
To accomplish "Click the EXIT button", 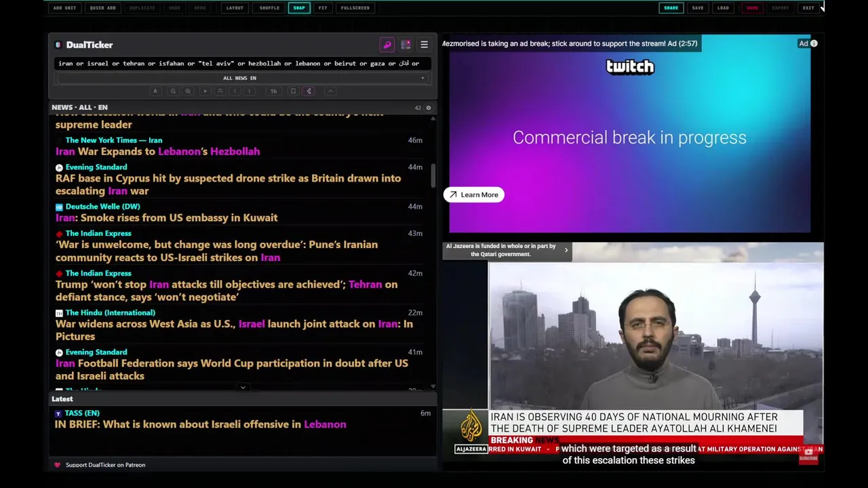I will click(x=808, y=8).
